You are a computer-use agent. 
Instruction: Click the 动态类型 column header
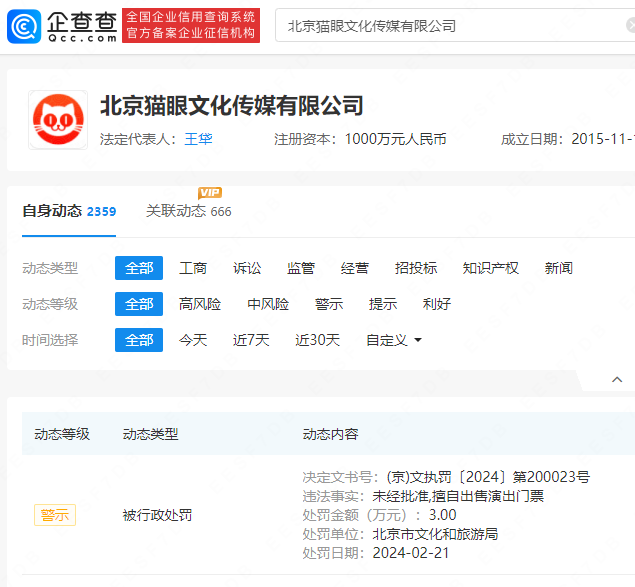[x=150, y=434]
